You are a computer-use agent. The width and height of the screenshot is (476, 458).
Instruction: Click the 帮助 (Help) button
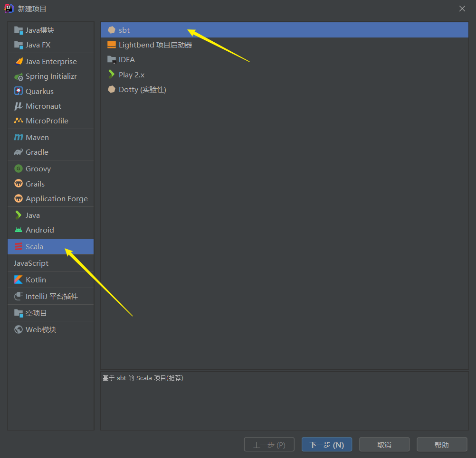point(441,444)
